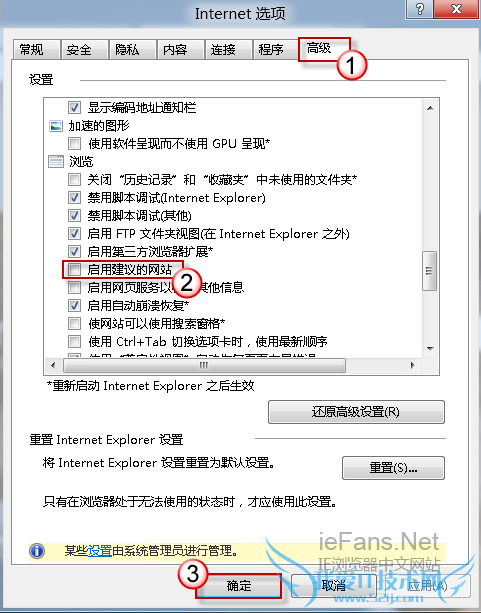Click horizontal scrollbar left arrow

[x=53, y=365]
